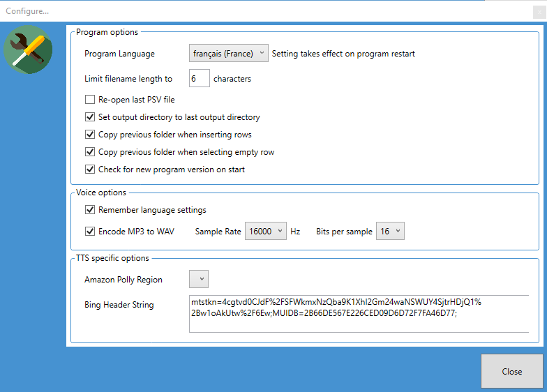Image resolution: width=547 pixels, height=392 pixels.
Task: Click the Program options group header
Action: [107, 32]
